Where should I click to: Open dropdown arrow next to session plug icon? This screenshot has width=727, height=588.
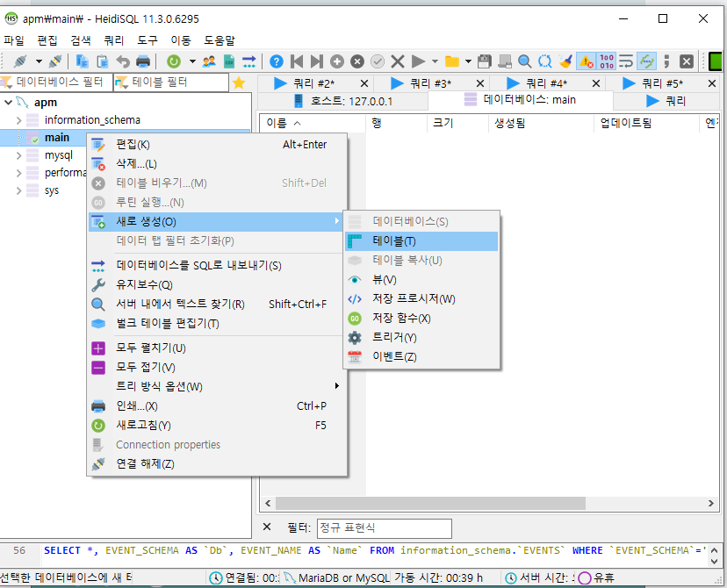(x=39, y=61)
